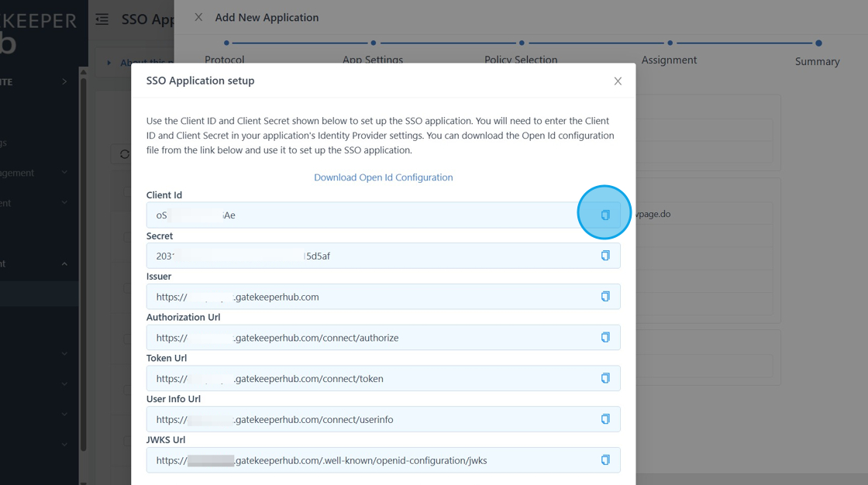The height and width of the screenshot is (485, 868).
Task: Click the refresh icon behind the dialog
Action: (x=125, y=154)
